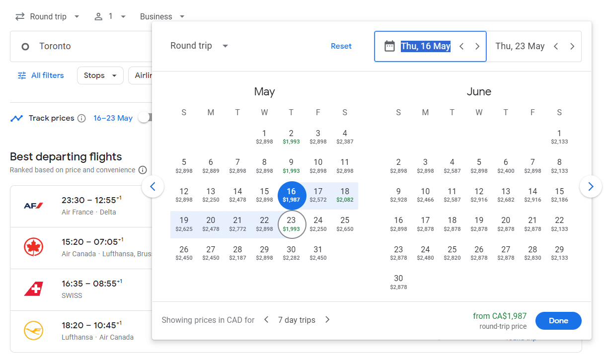605x364 pixels.
Task: Open Round trip dropdown in calendar panel
Action: click(x=199, y=46)
